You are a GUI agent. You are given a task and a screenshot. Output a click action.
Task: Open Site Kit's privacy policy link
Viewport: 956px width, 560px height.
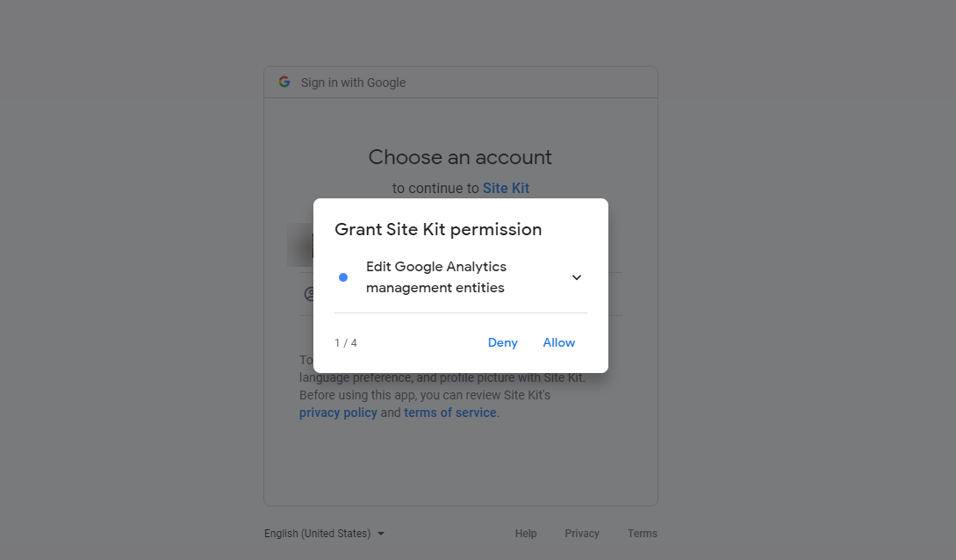pos(338,413)
